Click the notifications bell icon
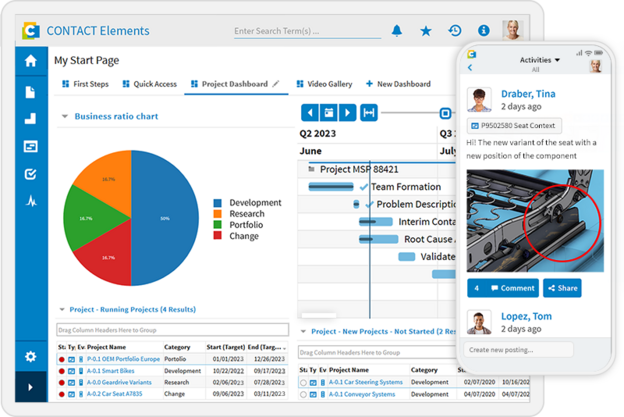624x417 pixels. pyautogui.click(x=397, y=31)
